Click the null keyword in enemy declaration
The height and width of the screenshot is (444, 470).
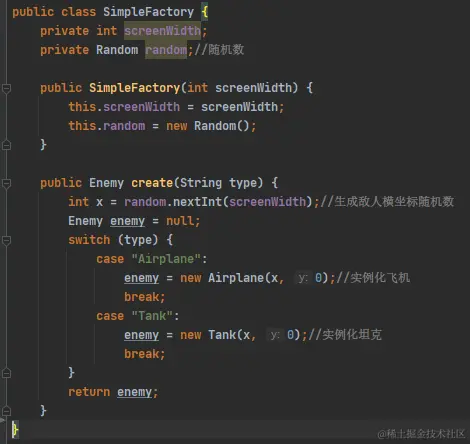click(180, 221)
